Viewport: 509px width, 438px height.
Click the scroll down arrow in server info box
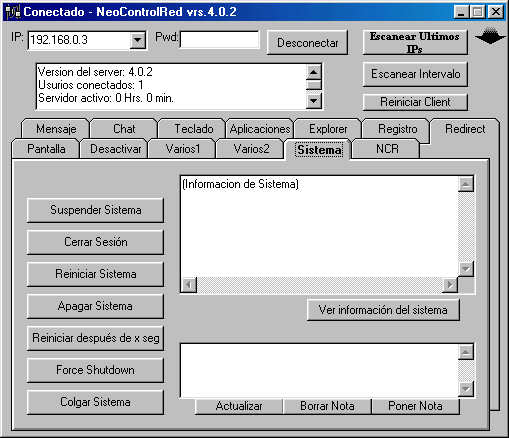tap(313, 100)
